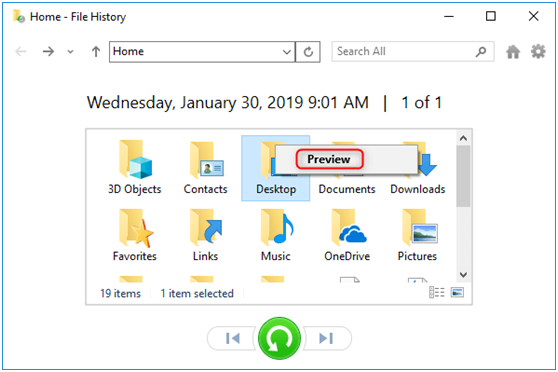Viewport: 558px width, 372px height.
Task: Expand the address bar dropdown
Action: pos(286,52)
